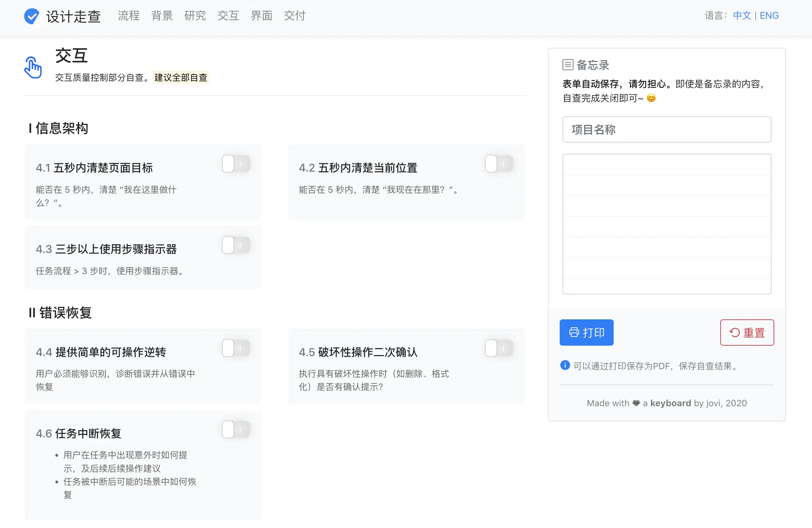Click the blue info circle icon
The width and height of the screenshot is (812, 528).
(x=565, y=365)
